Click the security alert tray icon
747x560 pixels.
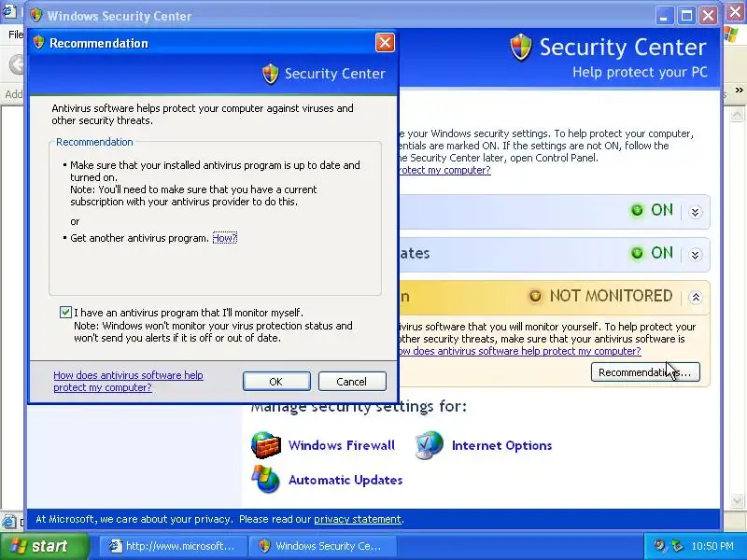click(x=659, y=545)
